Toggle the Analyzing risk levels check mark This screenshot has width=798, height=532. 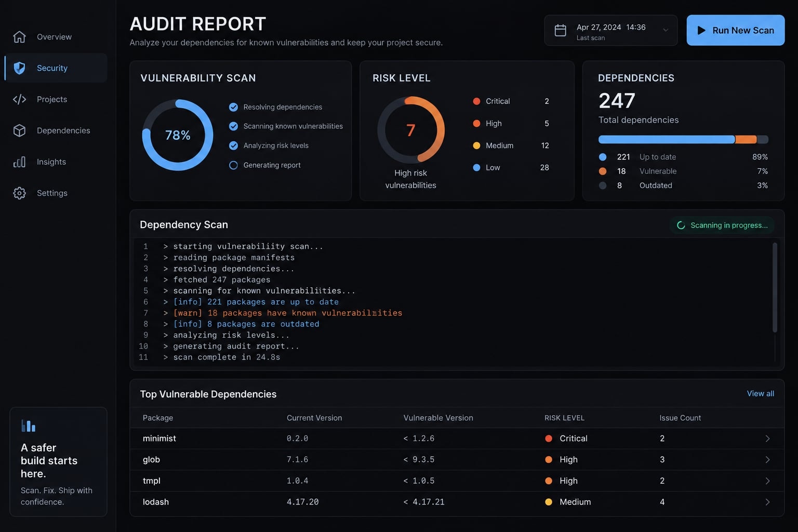pos(233,145)
